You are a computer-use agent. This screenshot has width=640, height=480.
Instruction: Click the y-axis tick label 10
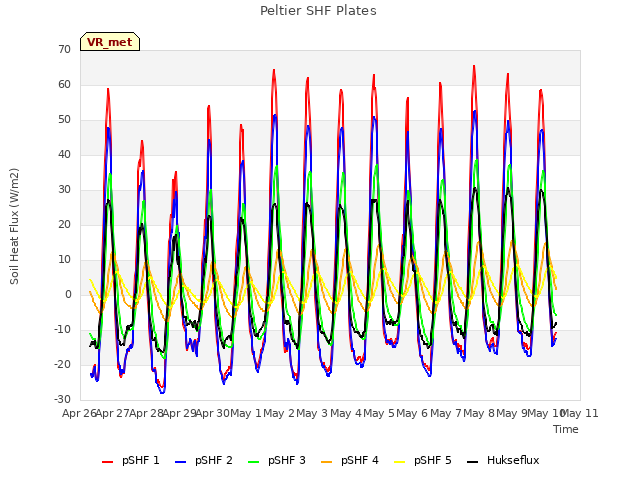[x=64, y=260]
